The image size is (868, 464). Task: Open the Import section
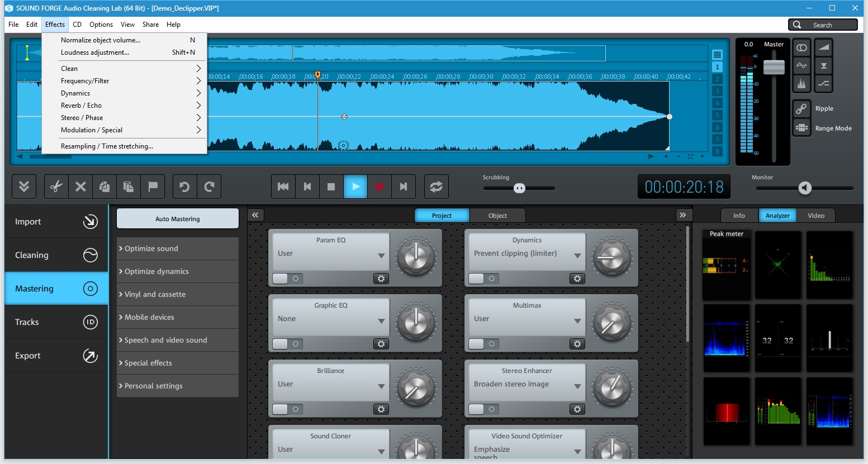tap(56, 222)
